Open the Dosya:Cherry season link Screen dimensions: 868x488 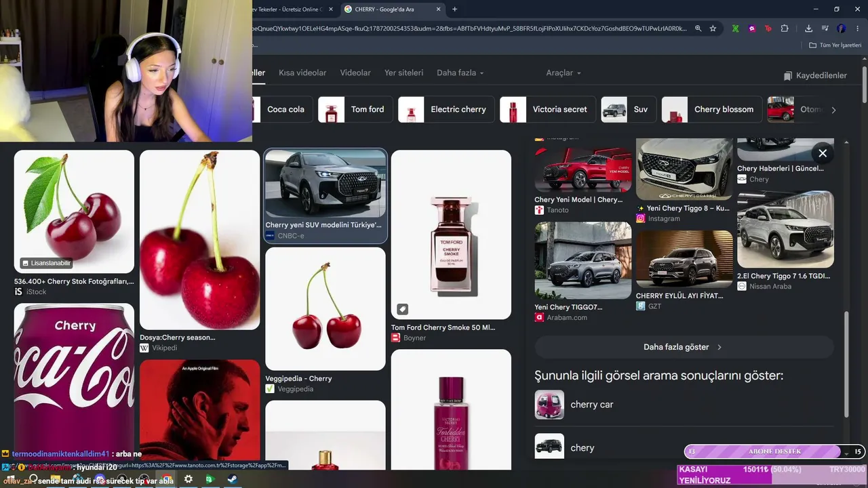178,337
